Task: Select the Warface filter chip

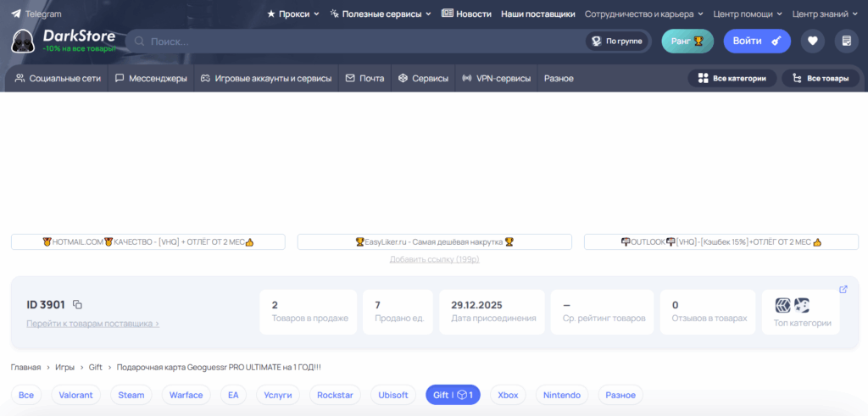Action: point(186,395)
